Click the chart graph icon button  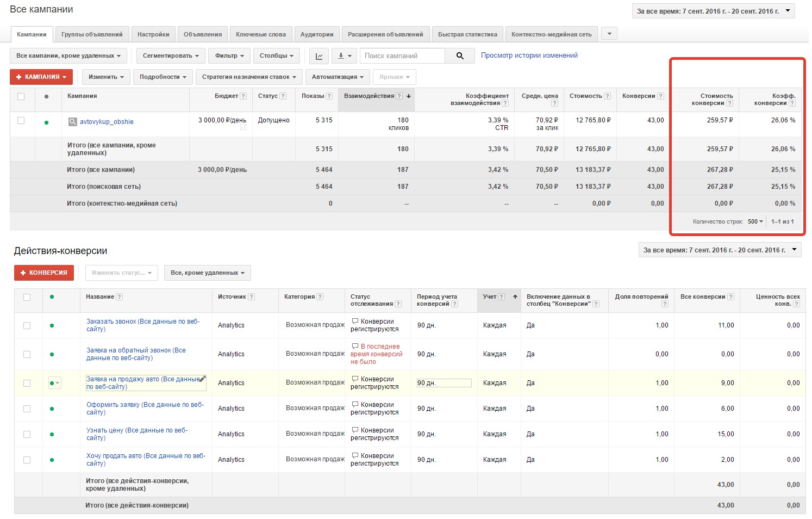click(x=319, y=56)
